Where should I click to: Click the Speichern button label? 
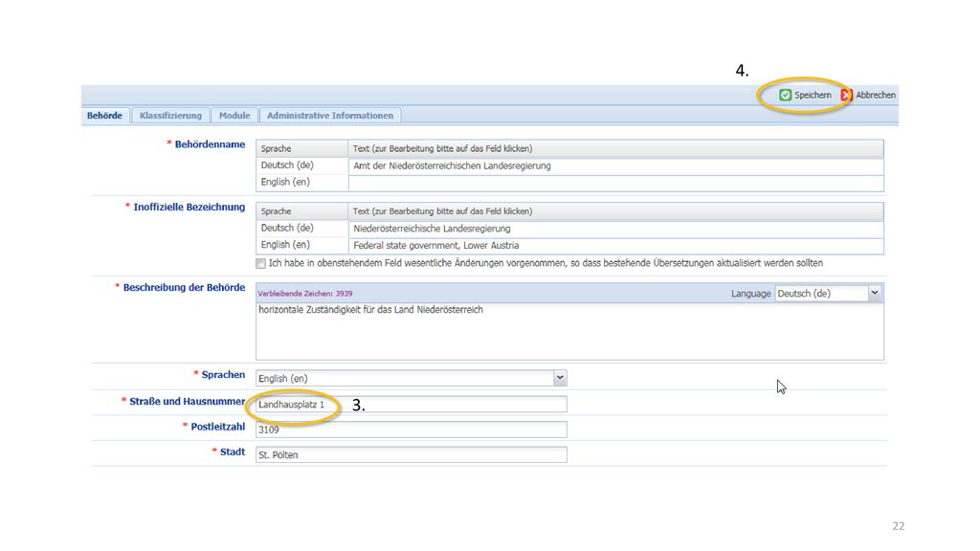[813, 95]
